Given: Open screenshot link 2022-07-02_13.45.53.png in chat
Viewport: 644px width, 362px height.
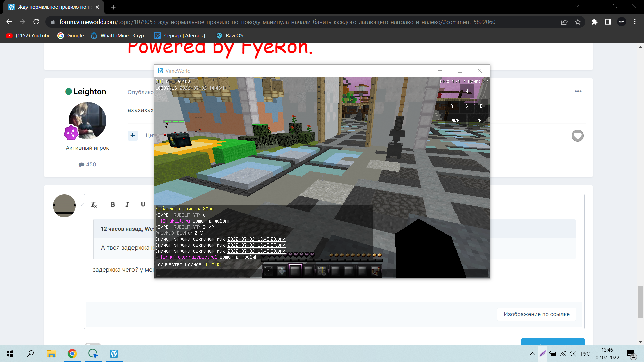Looking at the screenshot, I should pyautogui.click(x=256, y=251).
